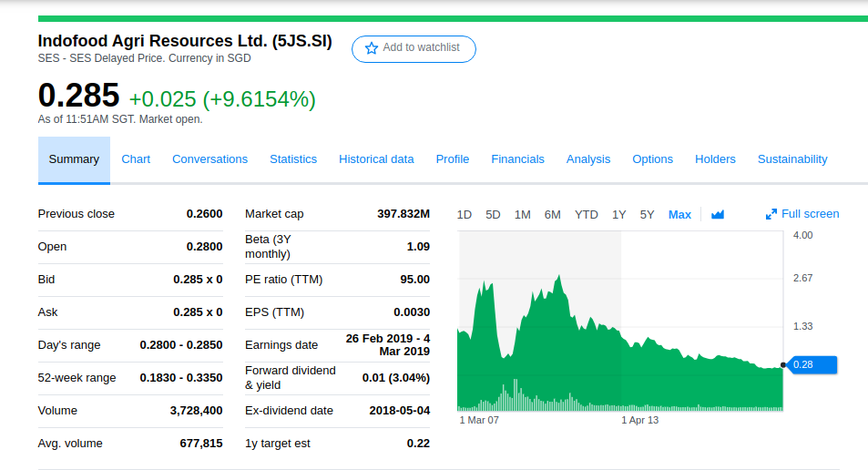
Task: Click the Ex-dividend date 2018-05-04
Action: pyautogui.click(x=399, y=411)
